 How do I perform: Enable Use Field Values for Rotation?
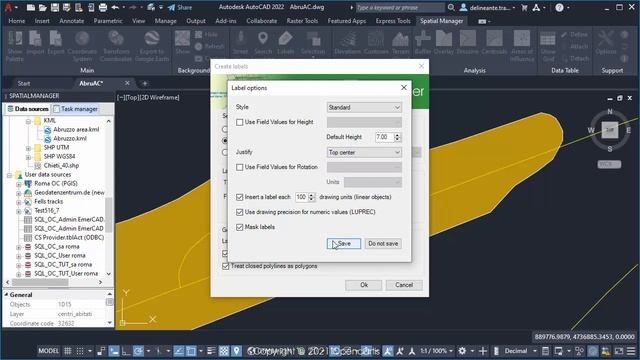pyautogui.click(x=240, y=167)
